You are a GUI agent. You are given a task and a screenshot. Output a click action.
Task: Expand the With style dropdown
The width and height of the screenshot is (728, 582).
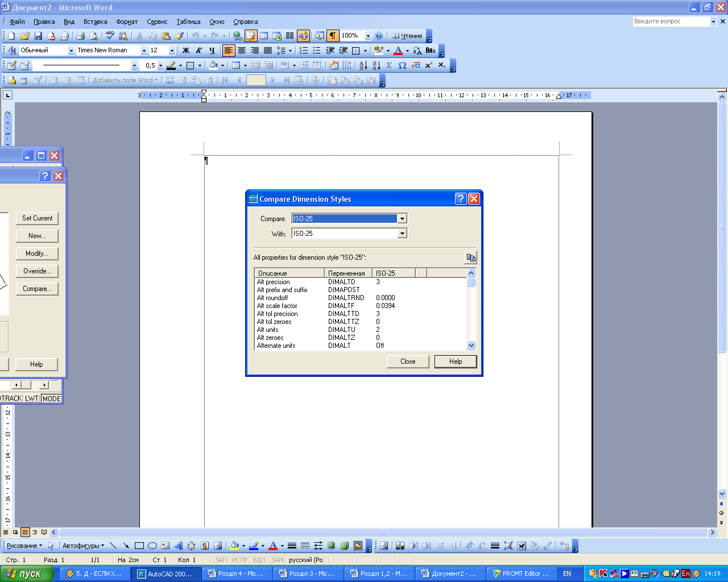tap(402, 234)
